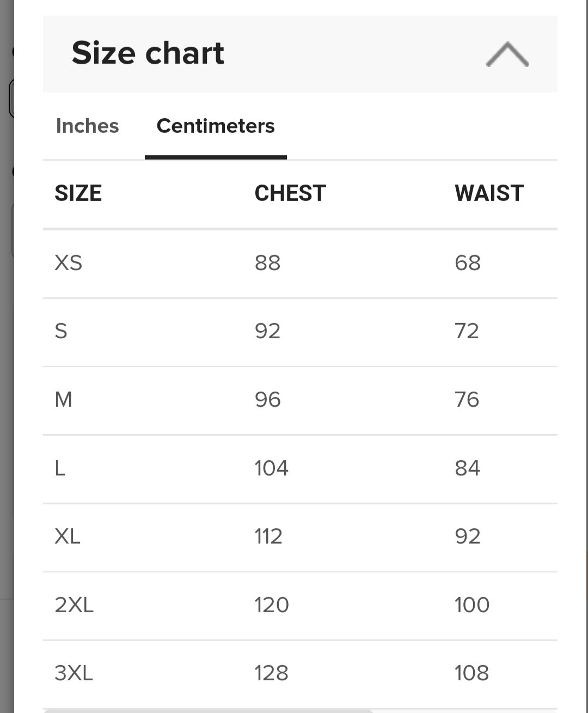Collapse the Size chart with the chevron icon
The width and height of the screenshot is (588, 713).
pos(507,54)
